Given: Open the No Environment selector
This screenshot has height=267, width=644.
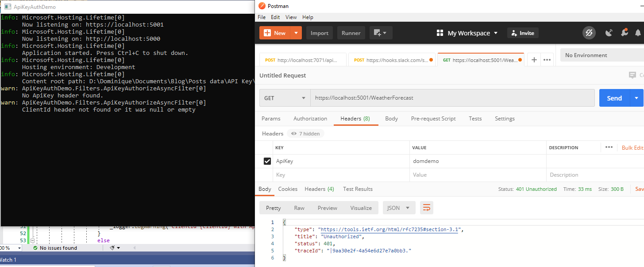Looking at the screenshot, I should pyautogui.click(x=602, y=55).
